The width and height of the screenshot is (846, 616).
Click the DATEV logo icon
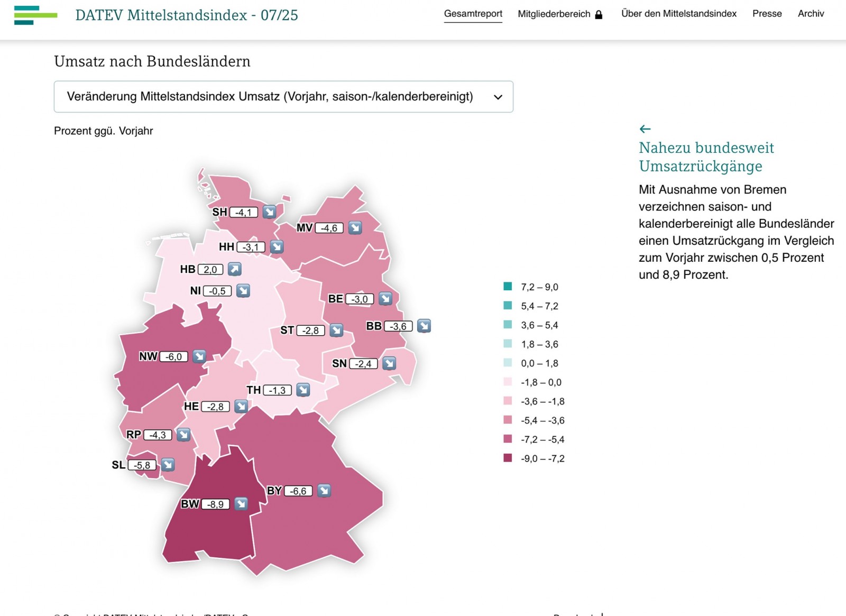pyautogui.click(x=35, y=15)
